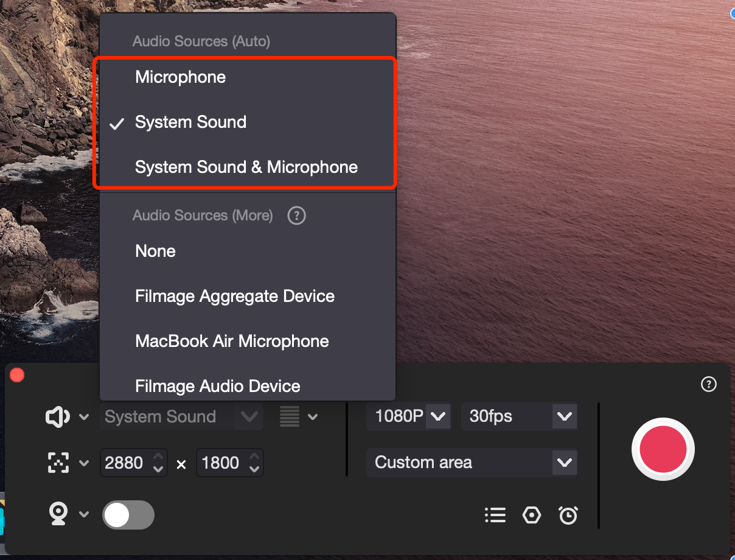Open the hexagon settings icon

(x=532, y=516)
